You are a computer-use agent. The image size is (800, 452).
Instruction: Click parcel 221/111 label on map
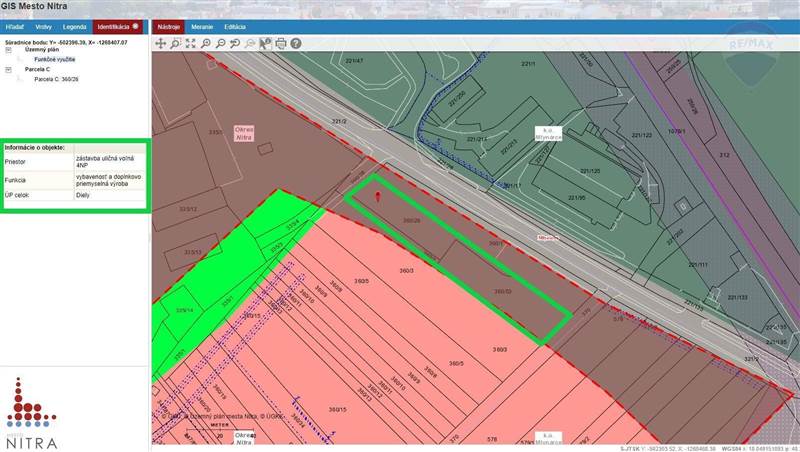pos(698,265)
